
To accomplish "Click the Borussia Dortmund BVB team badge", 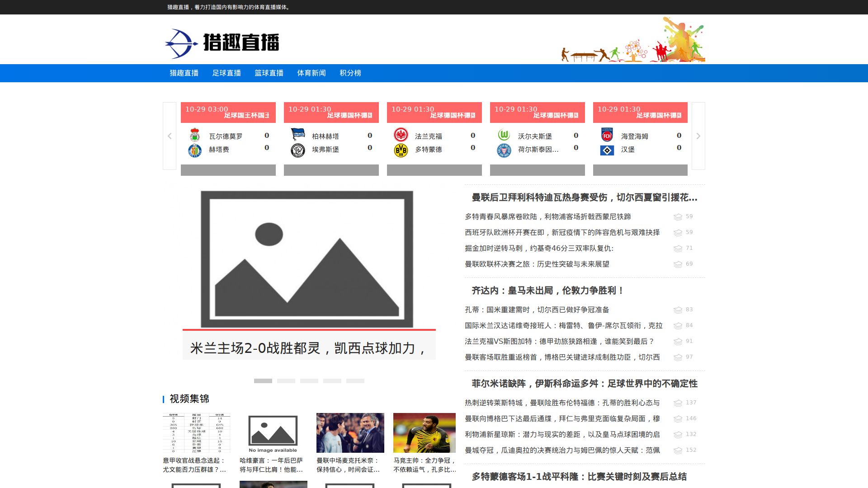I will pyautogui.click(x=401, y=150).
